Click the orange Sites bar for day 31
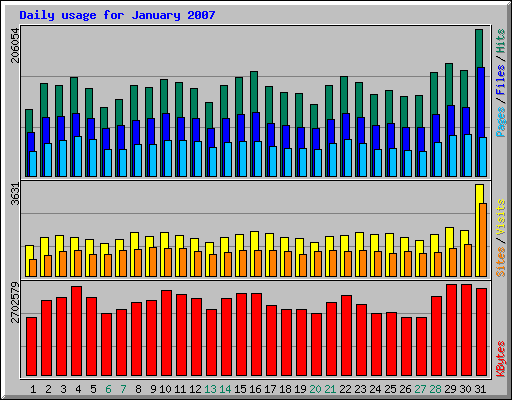 click(483, 240)
